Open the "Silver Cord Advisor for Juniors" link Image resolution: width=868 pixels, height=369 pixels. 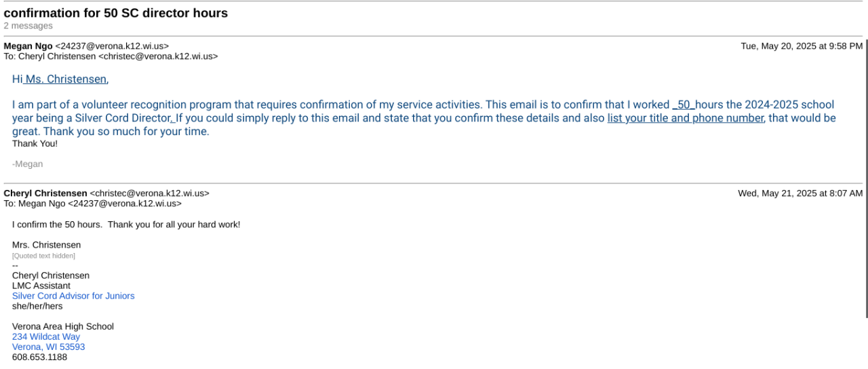click(x=73, y=296)
